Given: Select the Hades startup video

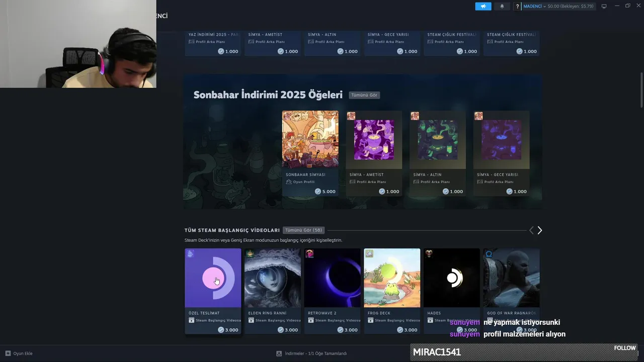Looking at the screenshot, I should (x=452, y=291).
